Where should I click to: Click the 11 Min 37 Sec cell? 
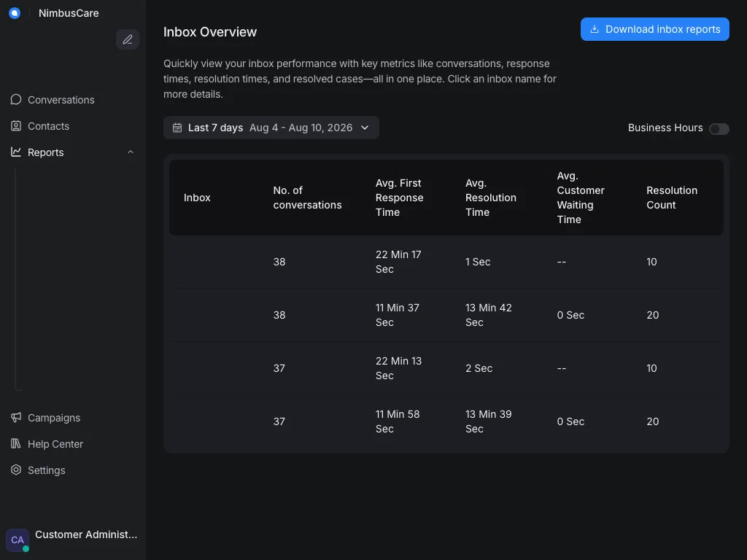398,315
